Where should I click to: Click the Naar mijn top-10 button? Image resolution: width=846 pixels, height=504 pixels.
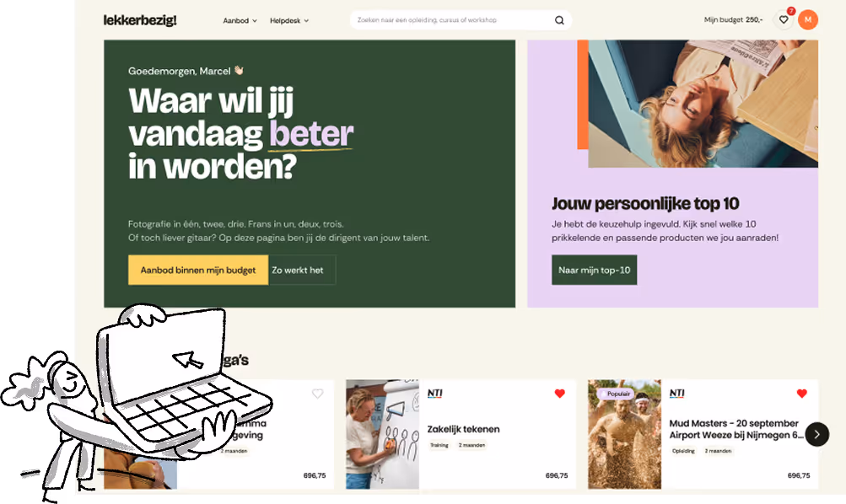click(x=594, y=270)
